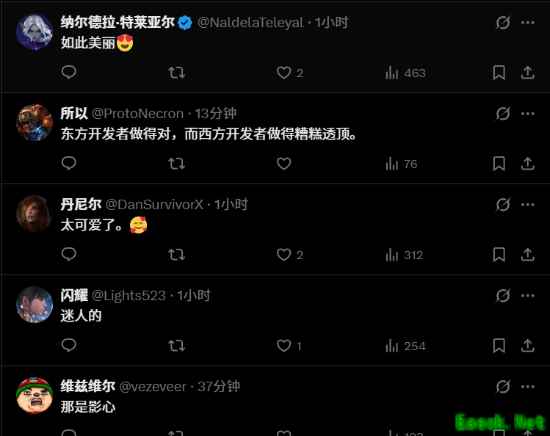
Task: View the vezeveer avatar
Action: [x=34, y=395]
